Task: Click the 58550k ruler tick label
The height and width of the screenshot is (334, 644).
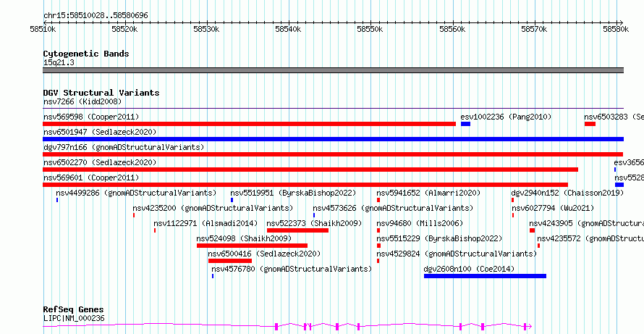Action: click(370, 30)
